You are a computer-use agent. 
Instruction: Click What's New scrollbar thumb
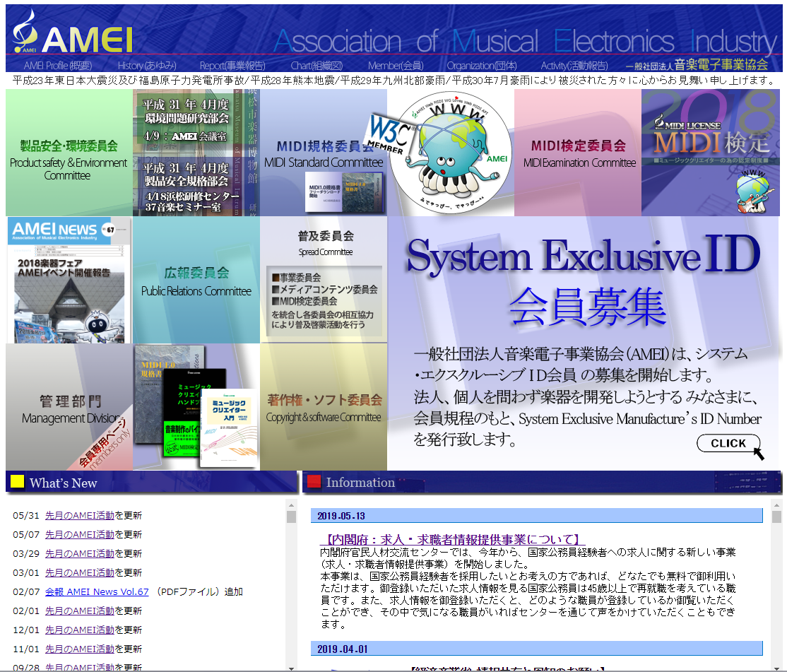[291, 517]
